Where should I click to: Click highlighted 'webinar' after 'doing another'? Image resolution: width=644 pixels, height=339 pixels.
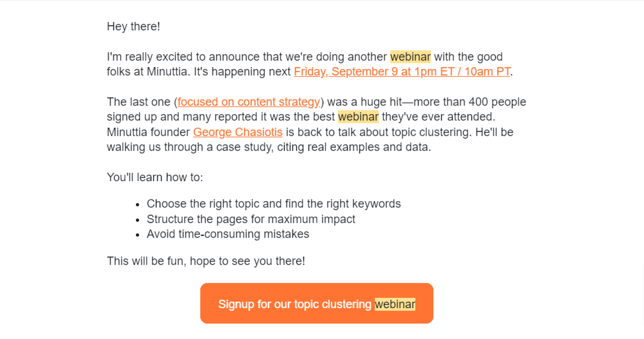(x=410, y=57)
